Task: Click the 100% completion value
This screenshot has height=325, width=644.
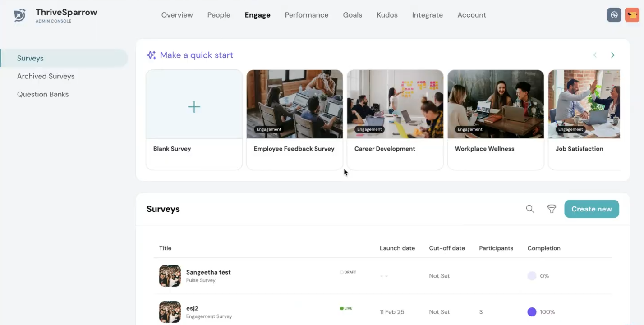Action: 547,312
